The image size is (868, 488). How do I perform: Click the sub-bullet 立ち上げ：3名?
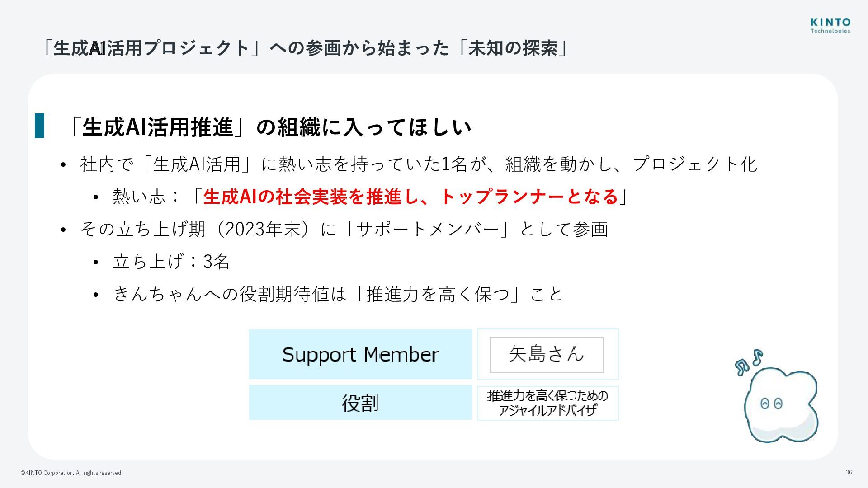[171, 262]
